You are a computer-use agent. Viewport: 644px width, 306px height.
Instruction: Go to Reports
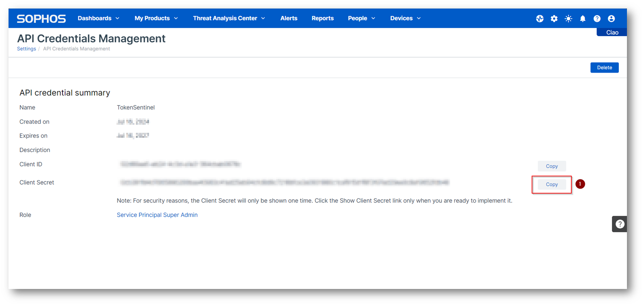tap(323, 18)
